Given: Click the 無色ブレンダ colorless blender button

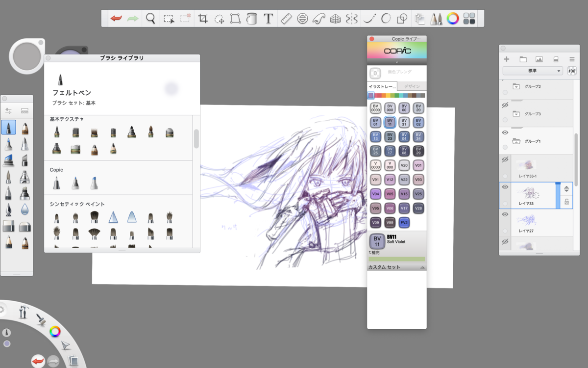Looking at the screenshot, I should (375, 74).
